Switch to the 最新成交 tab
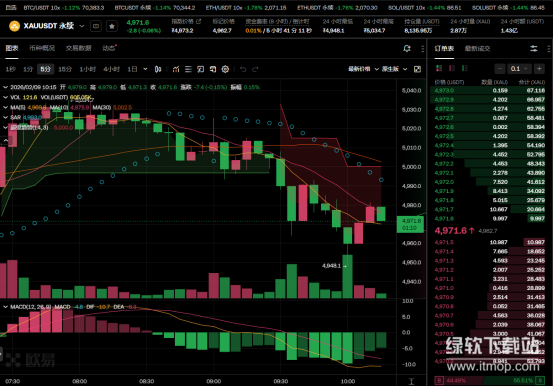 click(x=477, y=49)
